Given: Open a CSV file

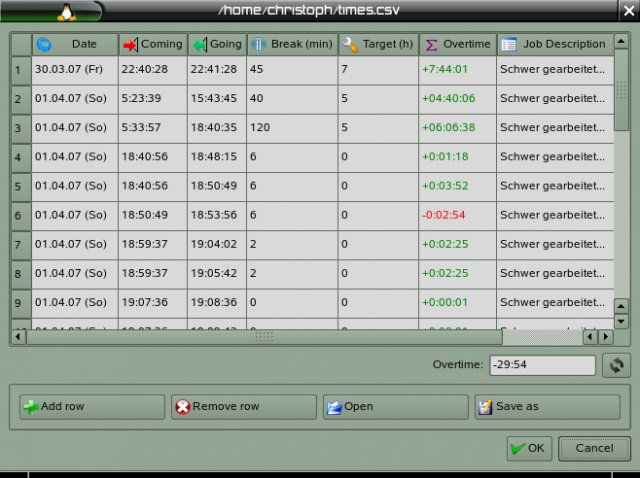Looking at the screenshot, I should tap(395, 407).
